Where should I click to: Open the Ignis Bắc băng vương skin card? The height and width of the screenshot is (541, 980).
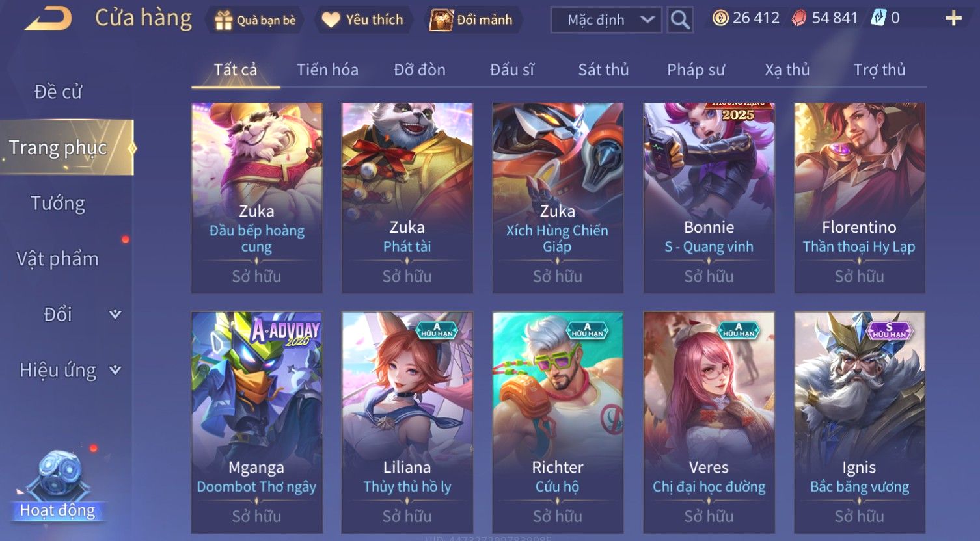(x=859, y=423)
